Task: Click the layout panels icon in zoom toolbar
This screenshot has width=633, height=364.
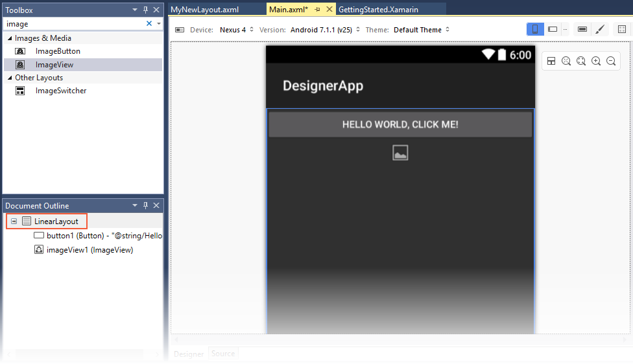Action: [x=551, y=61]
